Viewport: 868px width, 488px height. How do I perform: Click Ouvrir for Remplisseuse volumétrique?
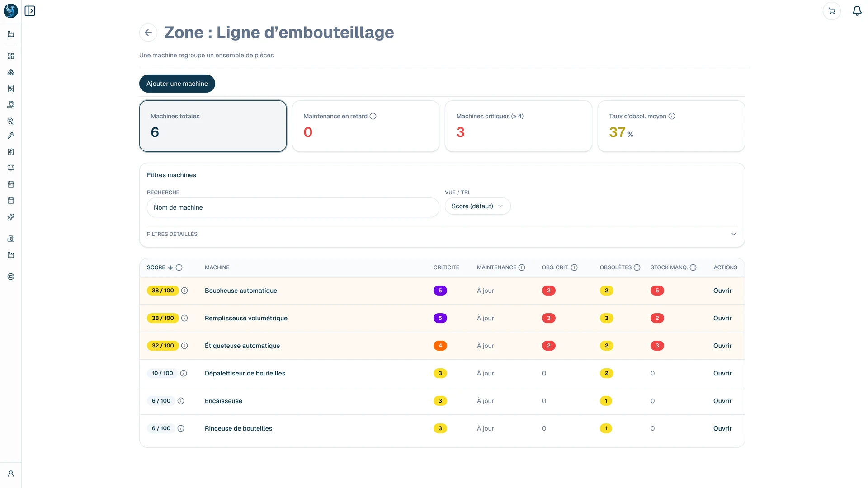coord(722,318)
